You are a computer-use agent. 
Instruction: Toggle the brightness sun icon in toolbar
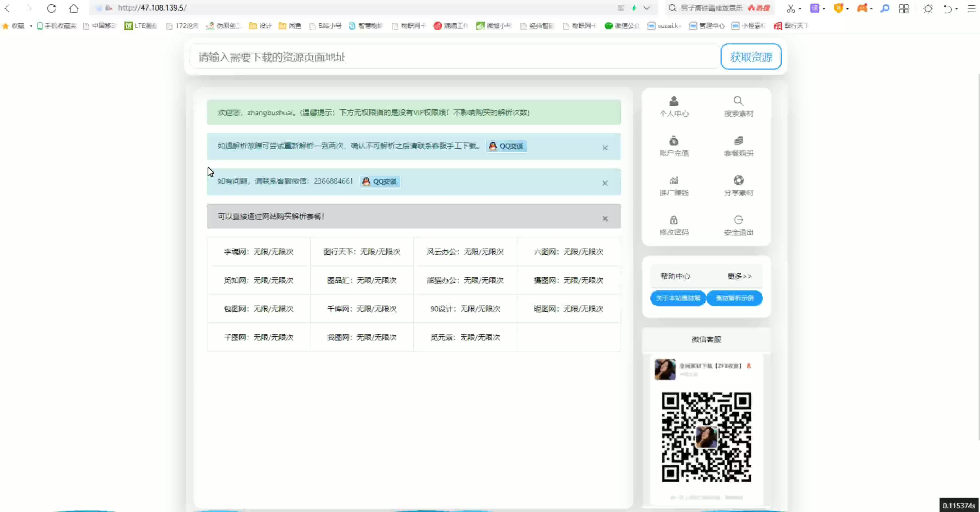coord(928,8)
